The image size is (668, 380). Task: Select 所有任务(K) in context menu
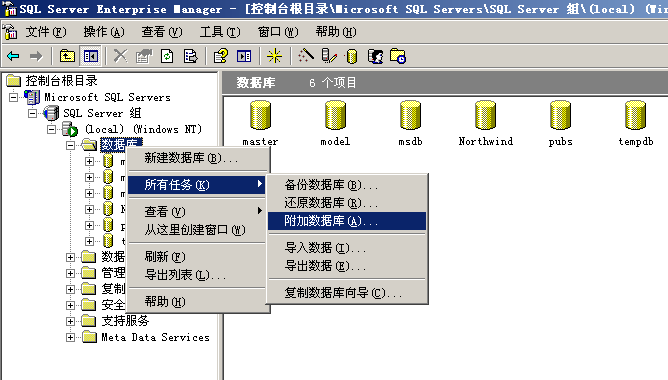tap(197, 185)
